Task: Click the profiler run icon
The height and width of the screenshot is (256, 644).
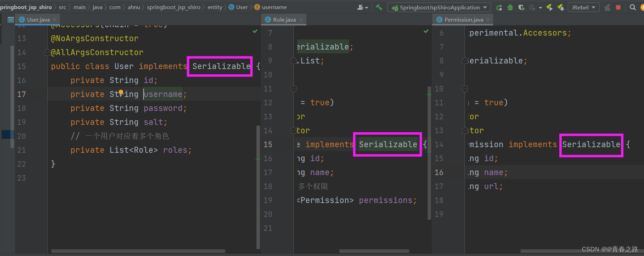Action: tap(532, 7)
